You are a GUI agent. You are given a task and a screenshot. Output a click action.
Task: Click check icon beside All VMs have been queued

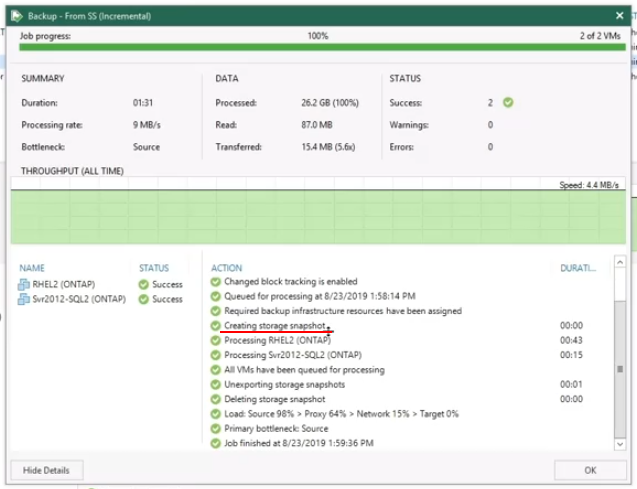tap(216, 370)
